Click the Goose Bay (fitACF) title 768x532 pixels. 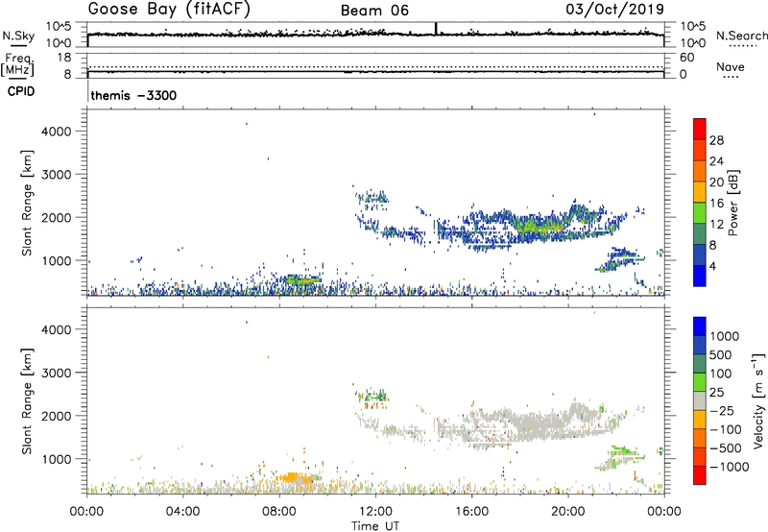(169, 10)
